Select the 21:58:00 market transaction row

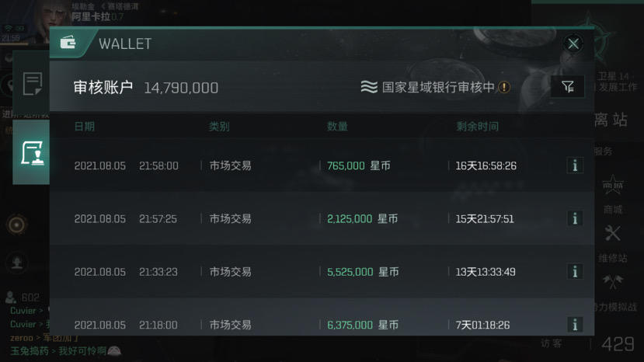point(311,165)
